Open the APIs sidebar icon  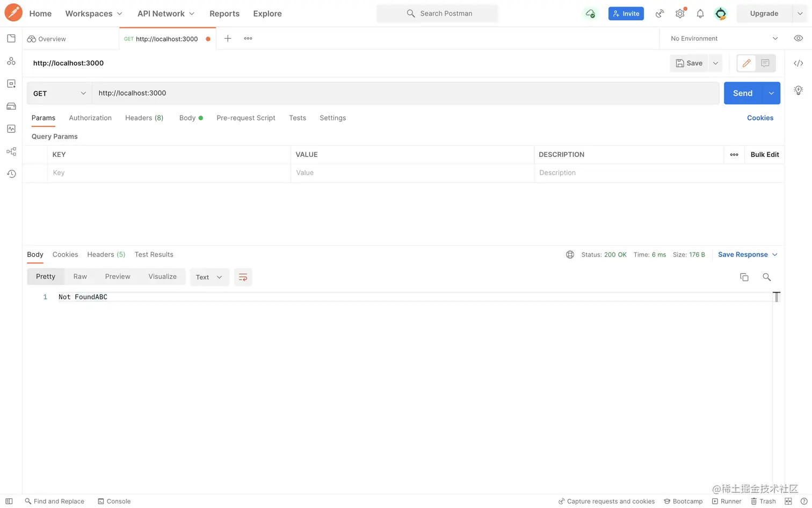point(11,61)
